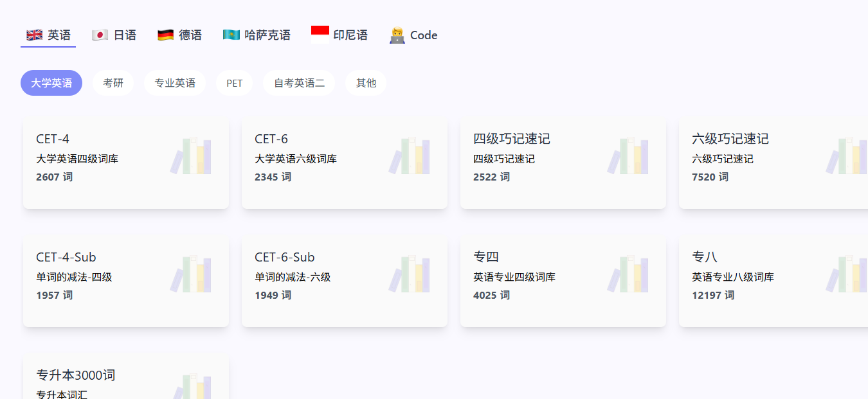
Task: Click the 大学英语六级词库 description
Action: 296,159
